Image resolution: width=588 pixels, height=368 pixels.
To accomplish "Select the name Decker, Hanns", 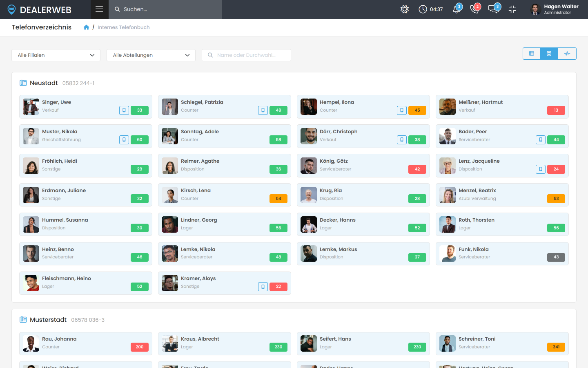I will point(338,220).
